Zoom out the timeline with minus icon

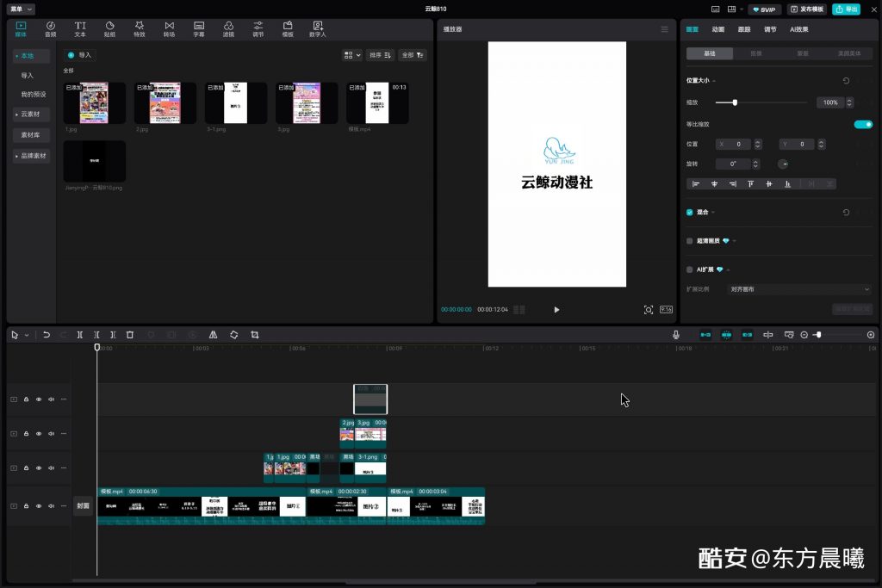804,335
